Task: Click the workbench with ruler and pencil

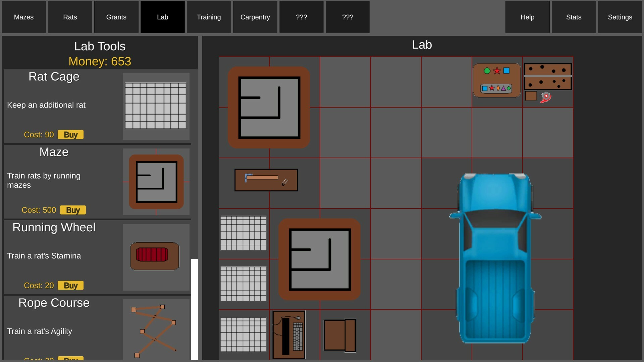Action: pos(266,180)
